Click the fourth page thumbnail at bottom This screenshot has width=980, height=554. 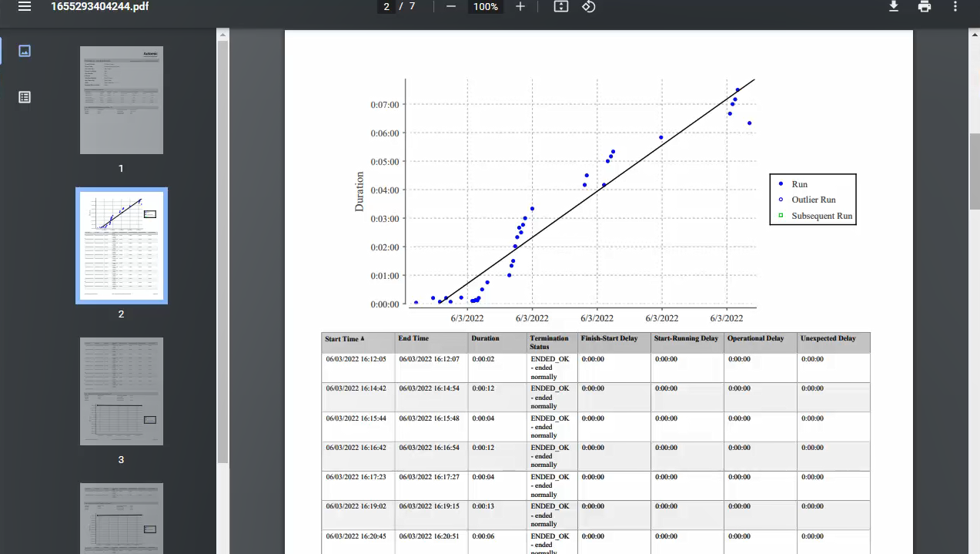(122, 518)
